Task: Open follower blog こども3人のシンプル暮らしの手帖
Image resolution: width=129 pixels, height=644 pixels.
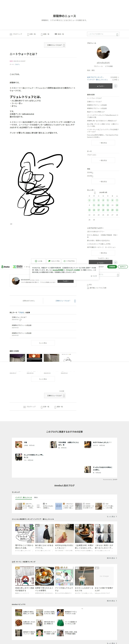Action: click(99, 244)
